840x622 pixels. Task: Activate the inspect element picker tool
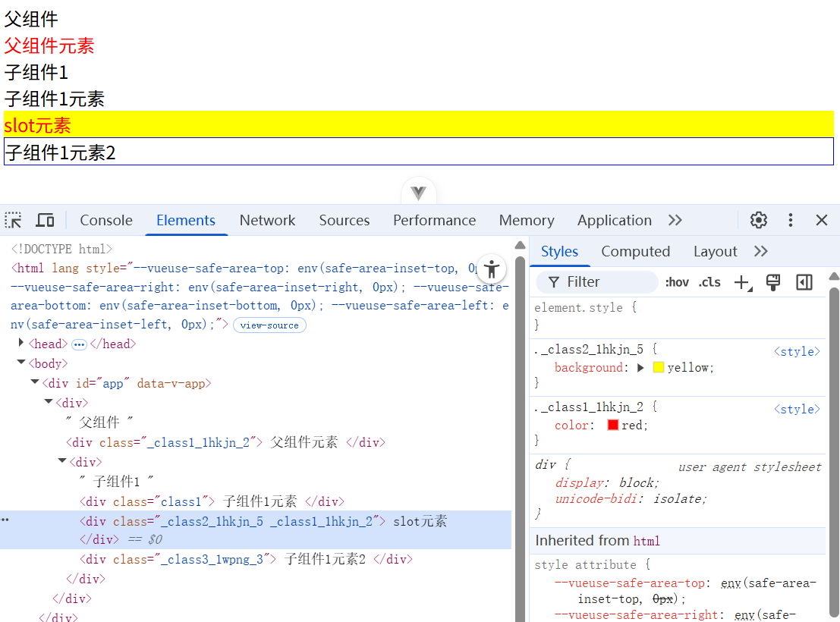[13, 220]
